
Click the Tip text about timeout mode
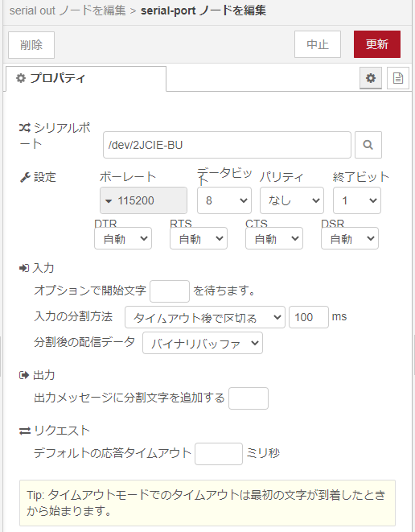(206, 502)
